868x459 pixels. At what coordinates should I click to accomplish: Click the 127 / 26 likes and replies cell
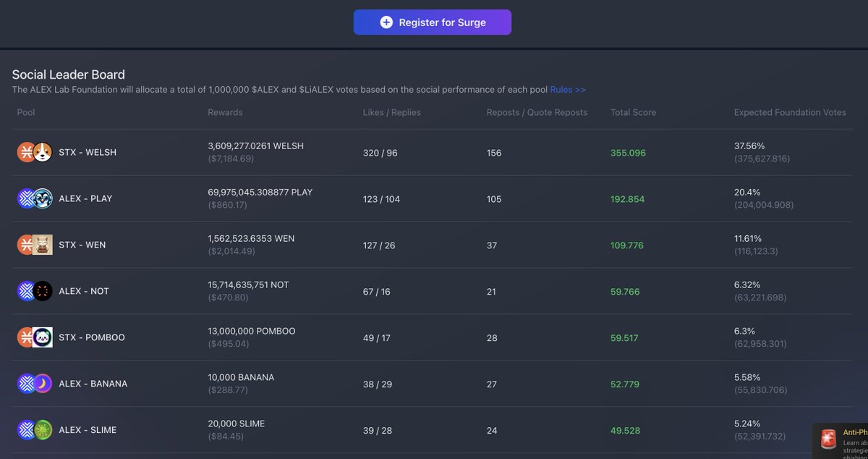(x=379, y=245)
